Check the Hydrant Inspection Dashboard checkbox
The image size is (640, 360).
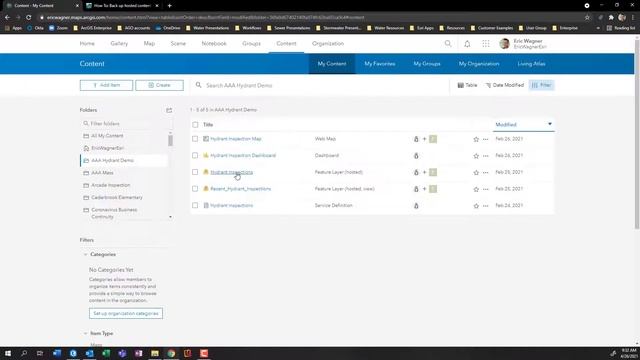(195, 156)
